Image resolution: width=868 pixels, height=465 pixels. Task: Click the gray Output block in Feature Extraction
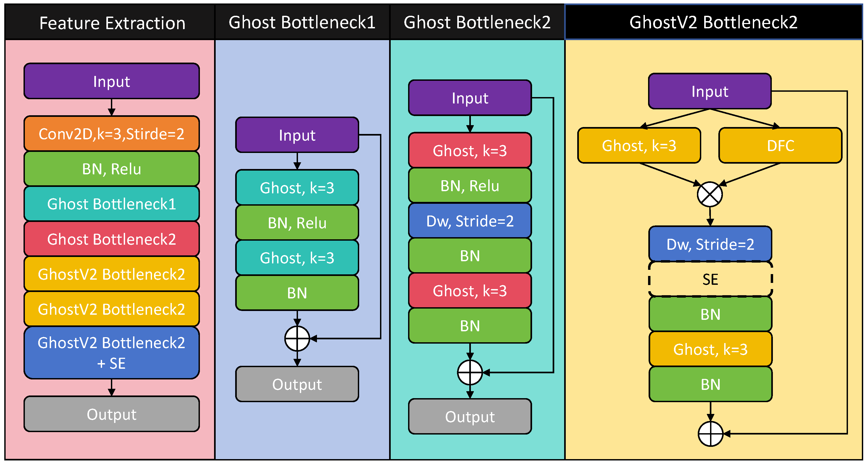pos(111,414)
